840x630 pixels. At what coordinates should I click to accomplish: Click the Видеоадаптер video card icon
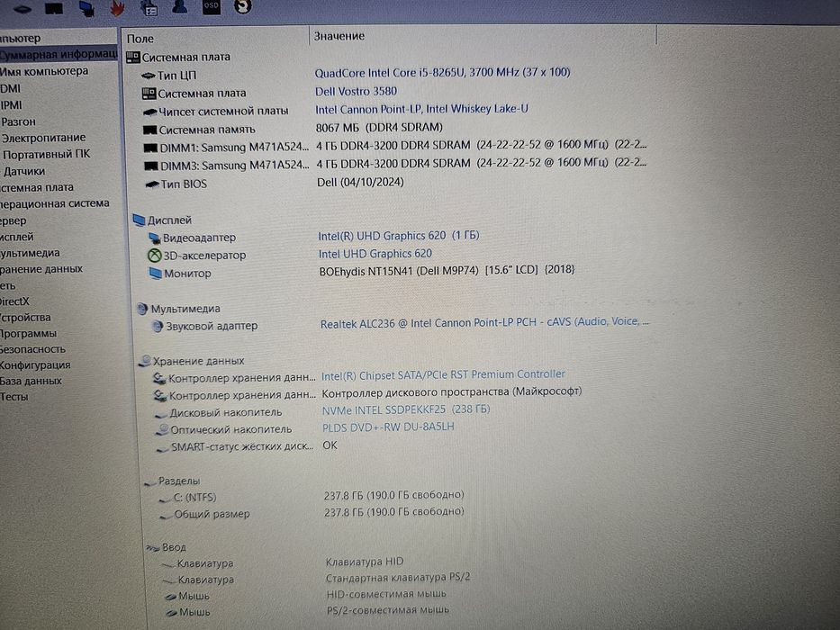click(154, 238)
